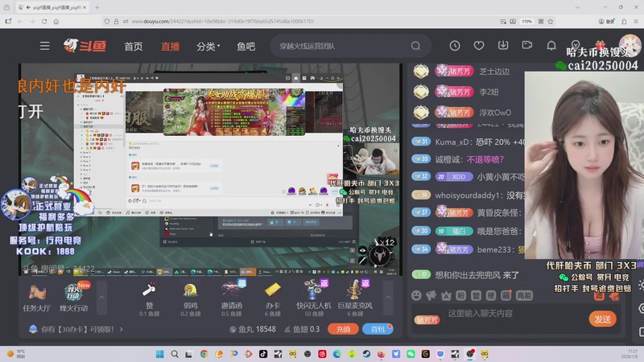Select the 直播 nav item

[x=170, y=47]
